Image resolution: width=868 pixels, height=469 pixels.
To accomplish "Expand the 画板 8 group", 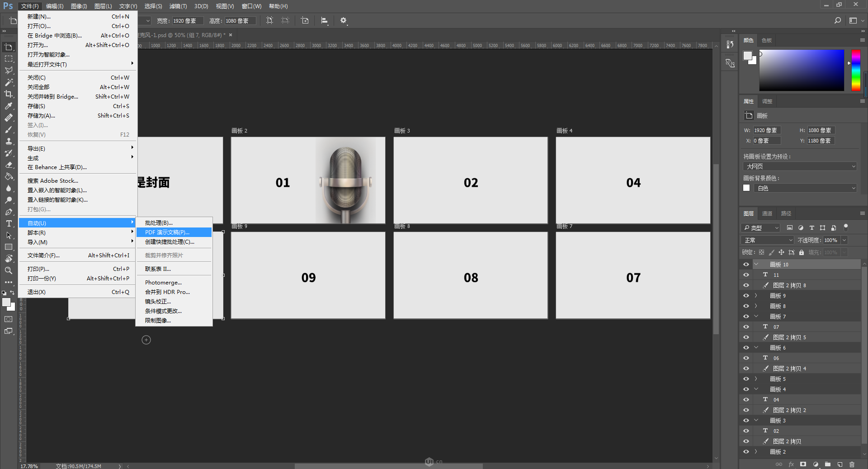I will (756, 306).
